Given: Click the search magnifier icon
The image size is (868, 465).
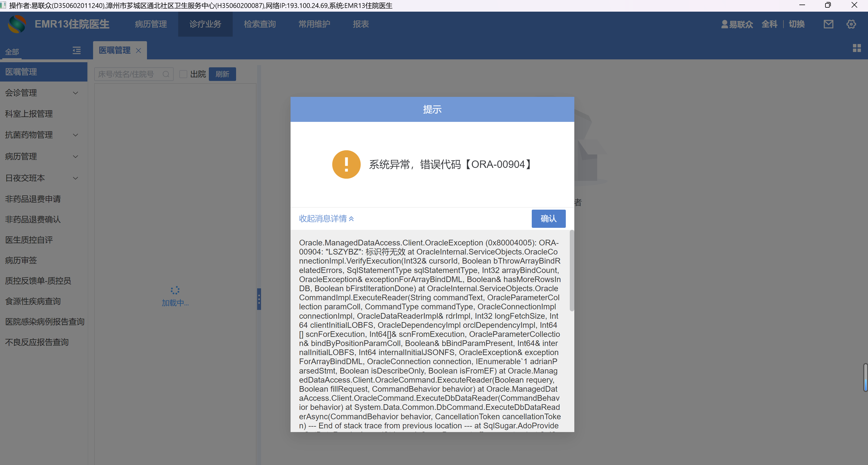Looking at the screenshot, I should click(x=166, y=74).
